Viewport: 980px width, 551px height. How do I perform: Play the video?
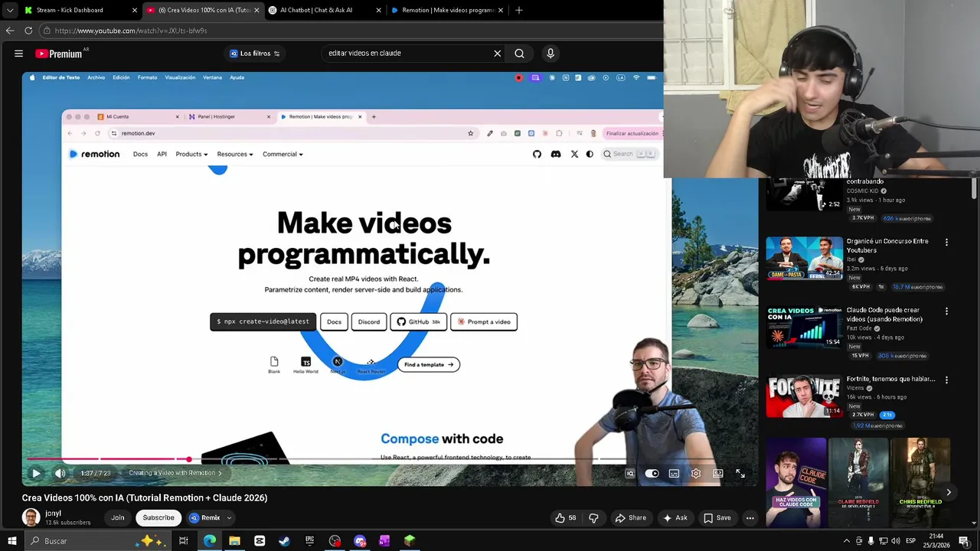click(x=36, y=474)
